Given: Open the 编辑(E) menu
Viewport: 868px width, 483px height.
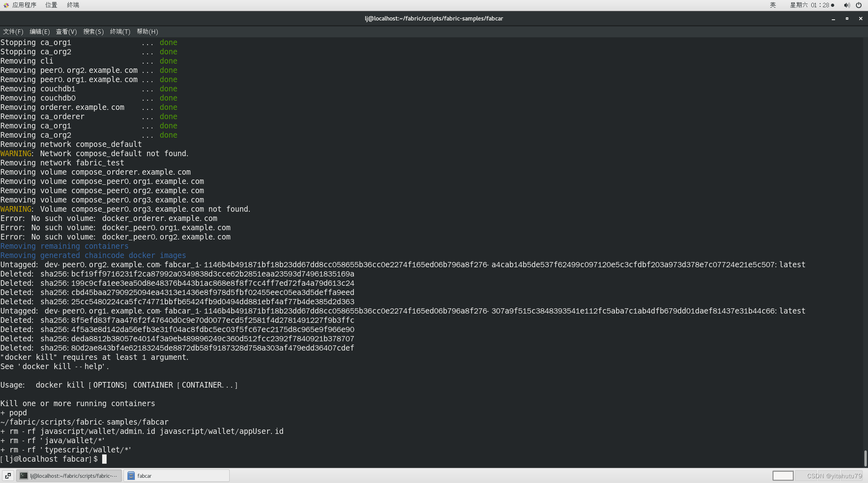Looking at the screenshot, I should click(x=40, y=31).
